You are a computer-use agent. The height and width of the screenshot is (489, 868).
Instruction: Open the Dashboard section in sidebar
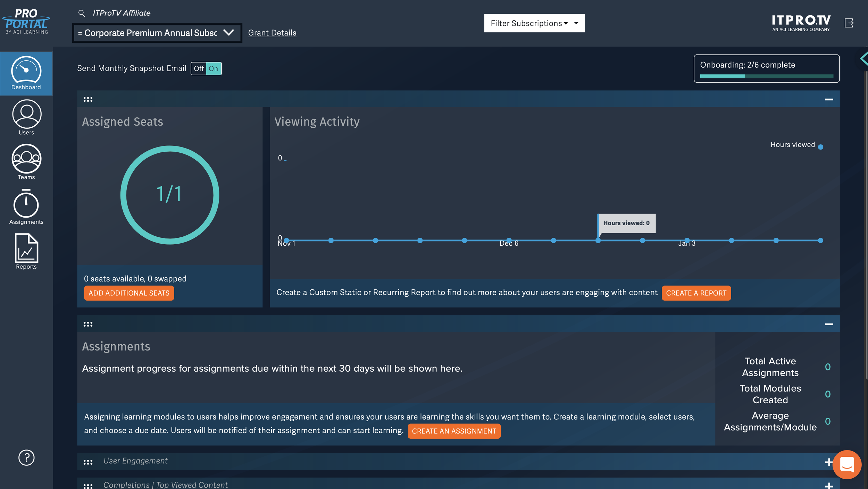tap(26, 73)
